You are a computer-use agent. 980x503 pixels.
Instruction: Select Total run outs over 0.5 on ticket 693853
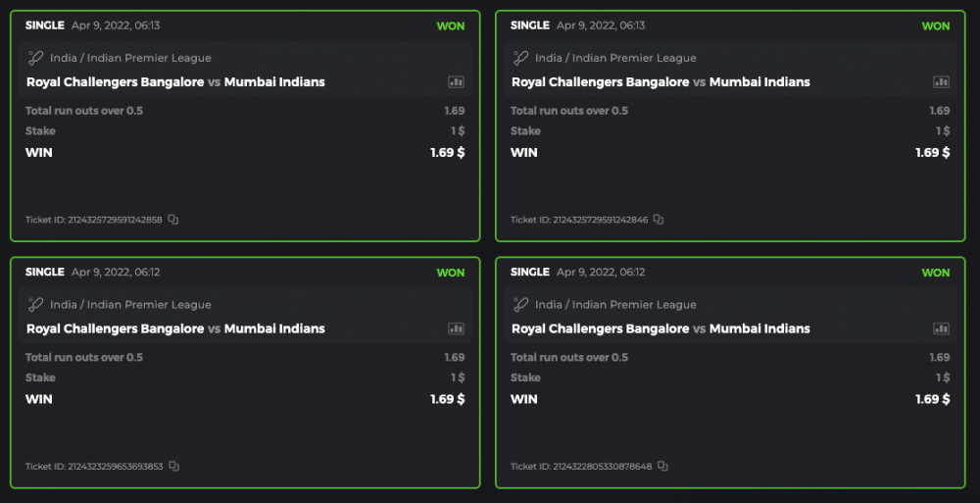coord(84,358)
